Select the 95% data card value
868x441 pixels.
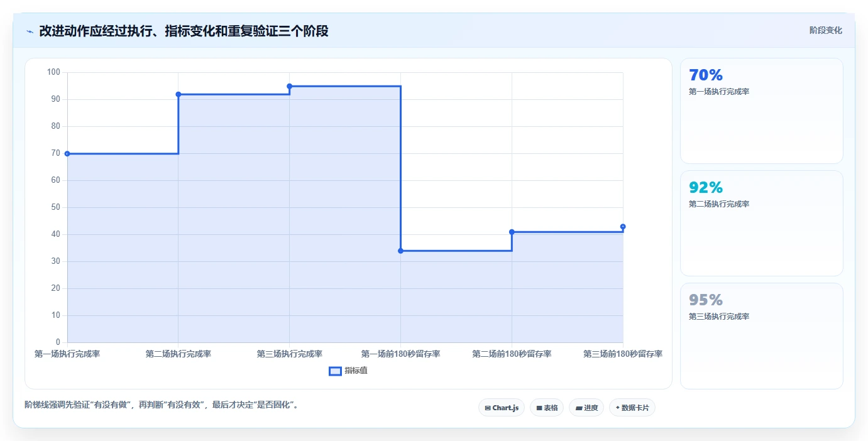[x=706, y=300]
